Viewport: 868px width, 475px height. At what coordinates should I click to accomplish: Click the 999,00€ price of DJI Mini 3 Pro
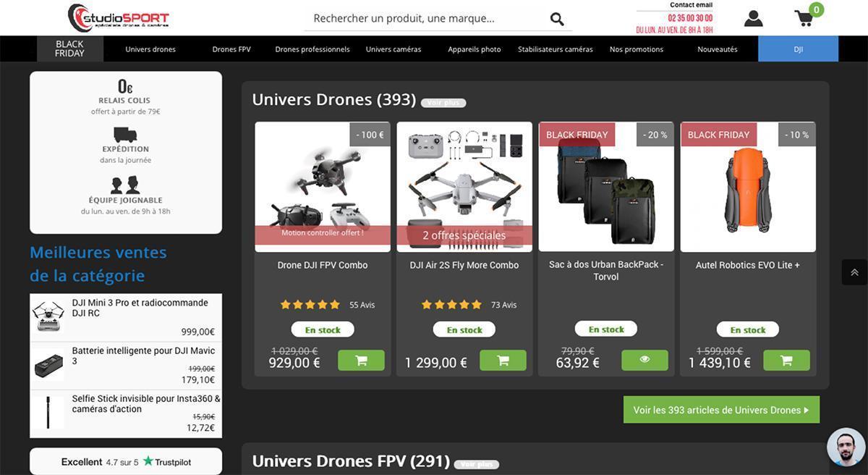tap(198, 332)
